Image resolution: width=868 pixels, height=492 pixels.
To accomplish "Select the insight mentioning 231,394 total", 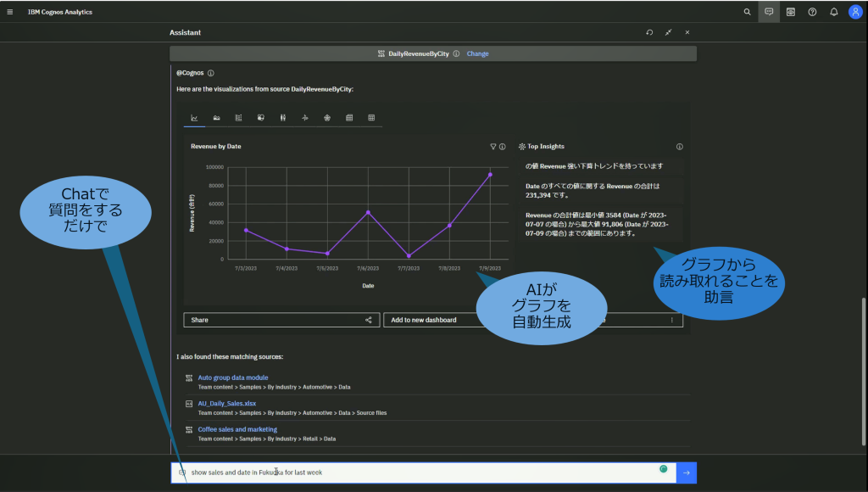I will point(601,191).
